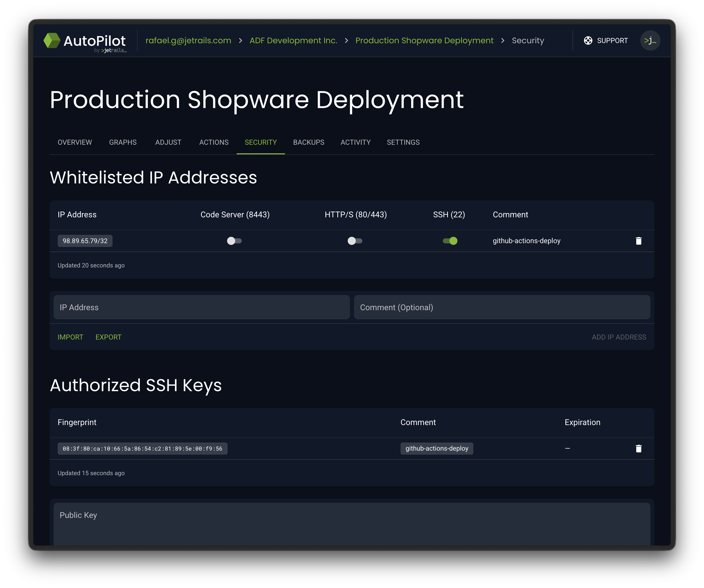The width and height of the screenshot is (704, 588).
Task: Click the Production Shopware Deployment page title
Action: 256,100
